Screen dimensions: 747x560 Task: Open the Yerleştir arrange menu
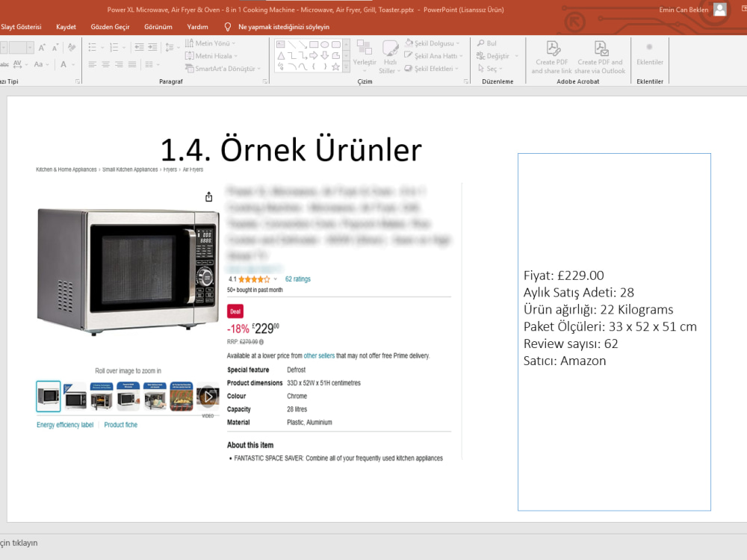[x=365, y=56]
